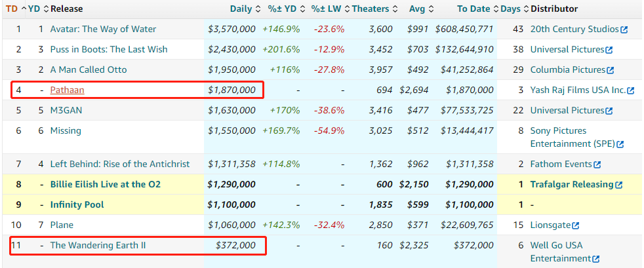644x268 pixels.
Task: Open the Missing release link
Action: coord(66,130)
